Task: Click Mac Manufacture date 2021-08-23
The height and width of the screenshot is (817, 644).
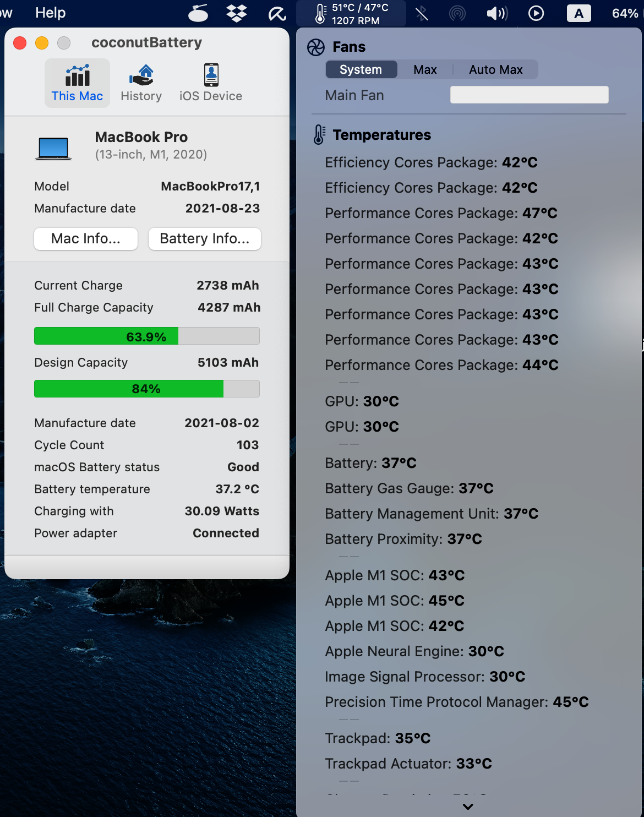Action: click(222, 208)
